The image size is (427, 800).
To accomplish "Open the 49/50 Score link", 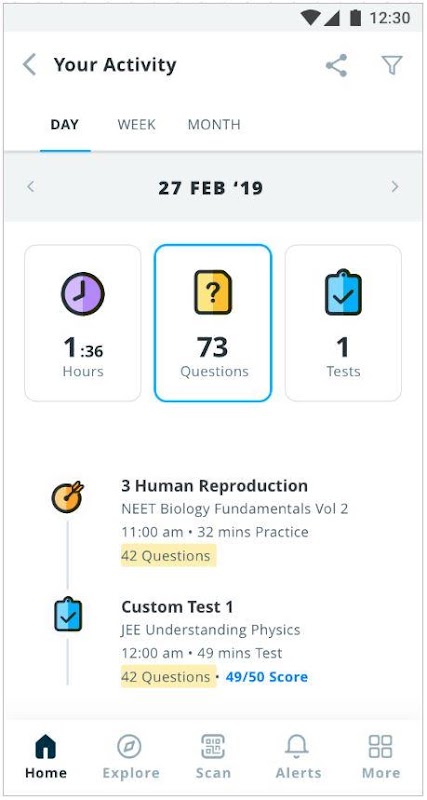I will click(267, 677).
